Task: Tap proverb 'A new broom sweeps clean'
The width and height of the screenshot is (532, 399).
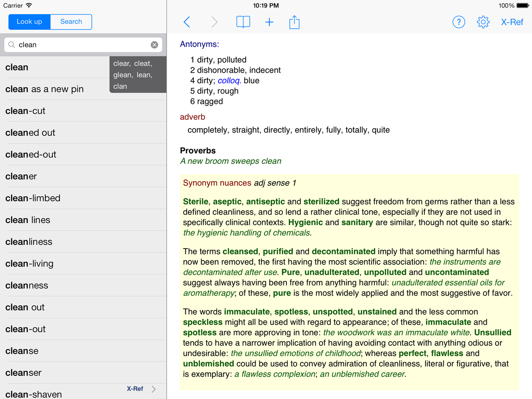Action: tap(231, 161)
